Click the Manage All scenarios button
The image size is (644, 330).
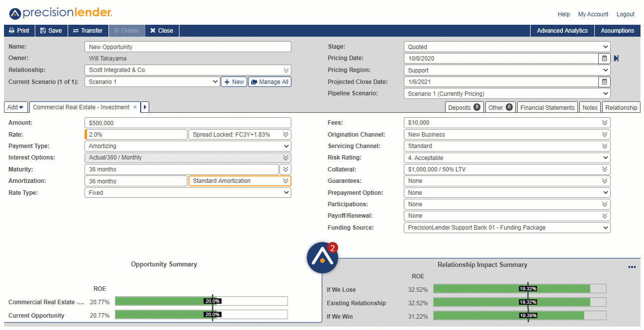coord(269,82)
